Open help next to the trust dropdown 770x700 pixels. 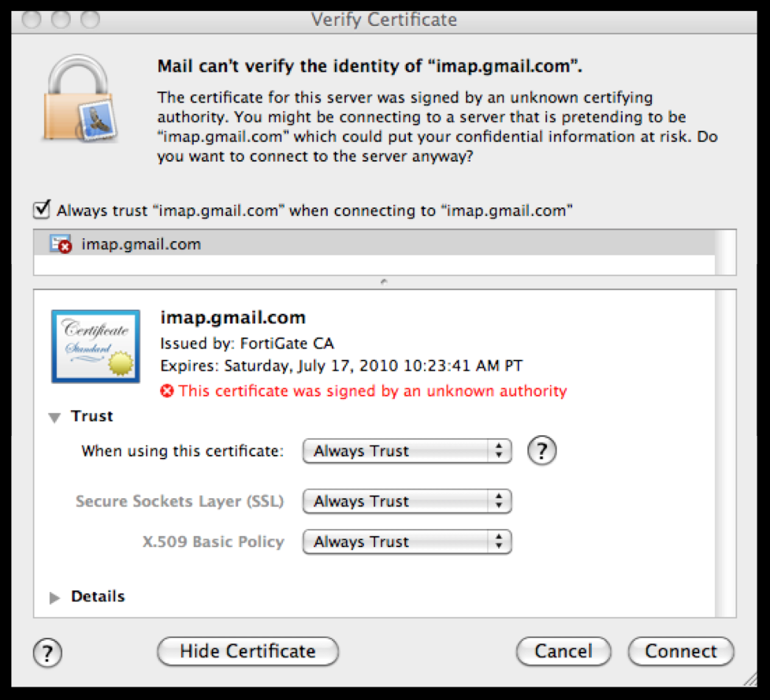tap(541, 450)
